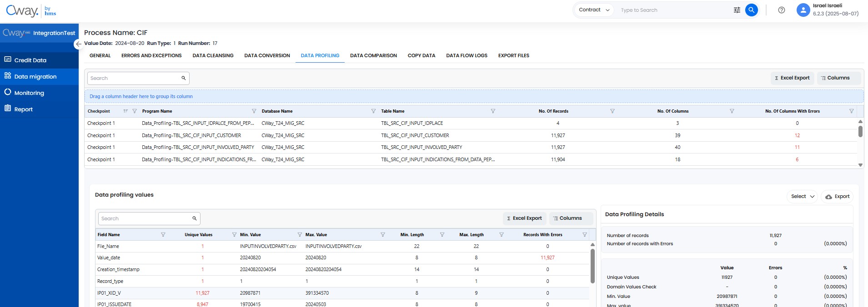Screen dimensions: 868x307
Task: Export top grid using Excel Export
Action: point(792,78)
